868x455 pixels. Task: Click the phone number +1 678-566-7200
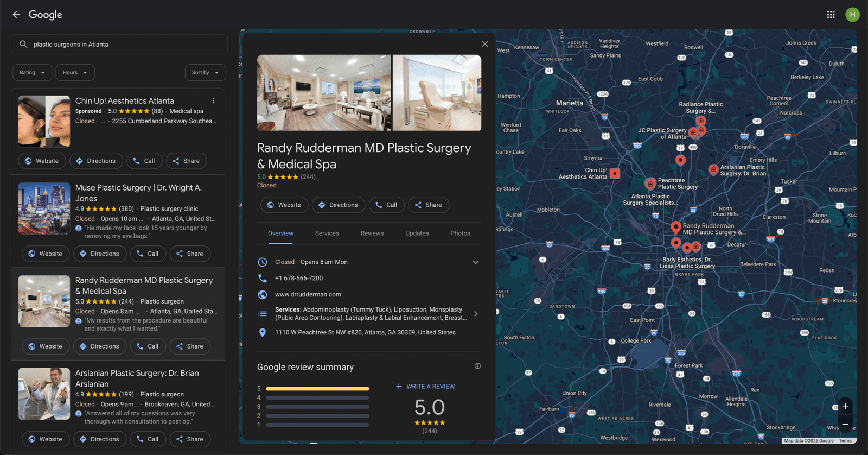[x=299, y=278]
